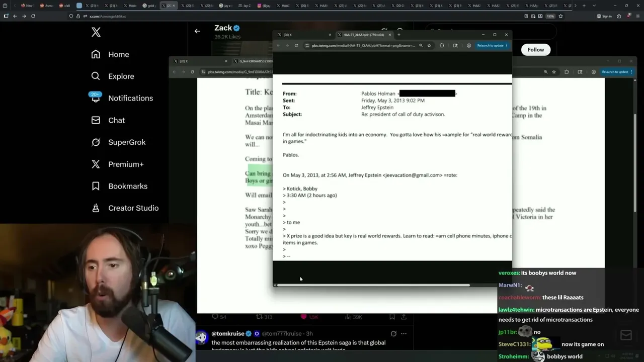
Task: Click the zoom magnifier in back window address bar
Action: [545, 72]
